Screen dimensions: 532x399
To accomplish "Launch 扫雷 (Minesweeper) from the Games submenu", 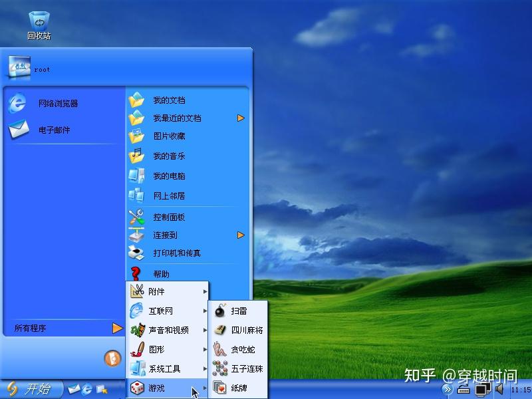I will pos(238,311).
